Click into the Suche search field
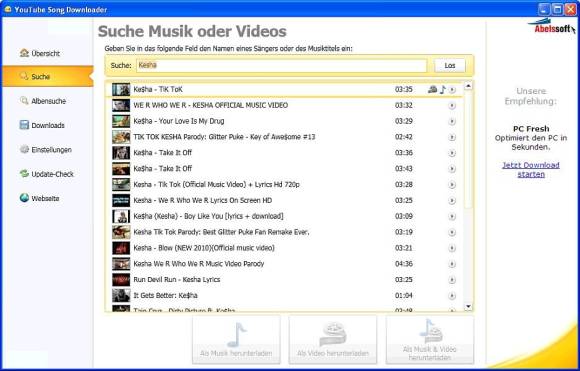Image resolution: width=580 pixels, height=371 pixels. tap(281, 65)
